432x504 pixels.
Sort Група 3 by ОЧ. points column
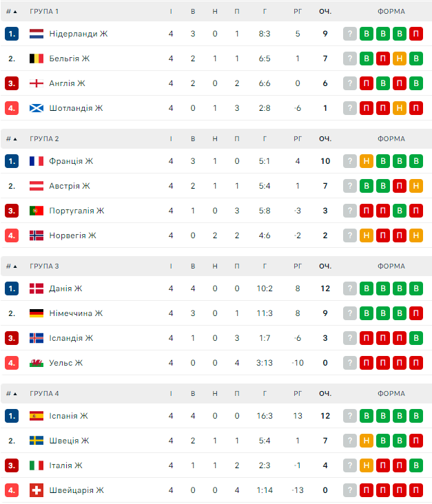click(325, 266)
